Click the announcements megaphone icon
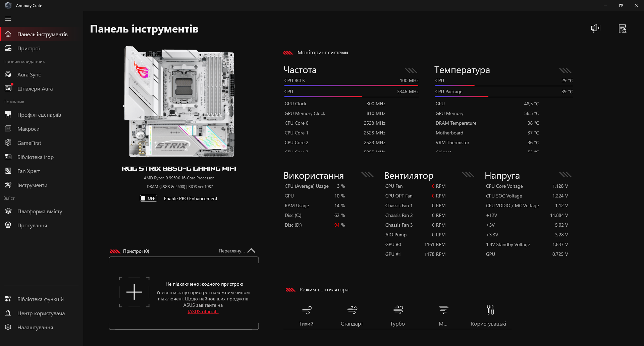The image size is (644, 346). point(596,28)
